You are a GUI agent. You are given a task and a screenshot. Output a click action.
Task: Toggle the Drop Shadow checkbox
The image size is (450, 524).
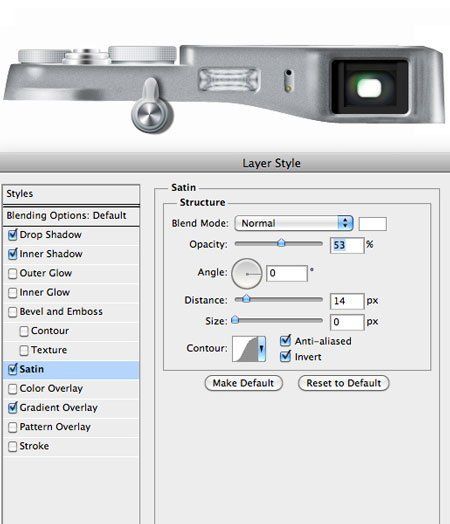[12, 235]
